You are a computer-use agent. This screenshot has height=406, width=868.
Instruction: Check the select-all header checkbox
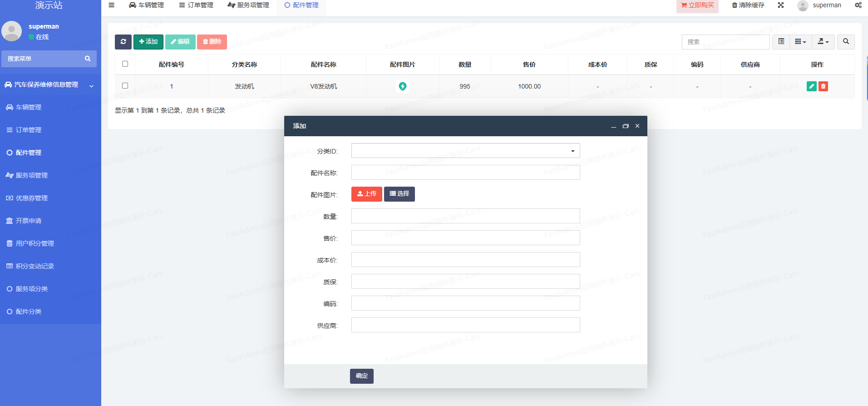[x=125, y=64]
